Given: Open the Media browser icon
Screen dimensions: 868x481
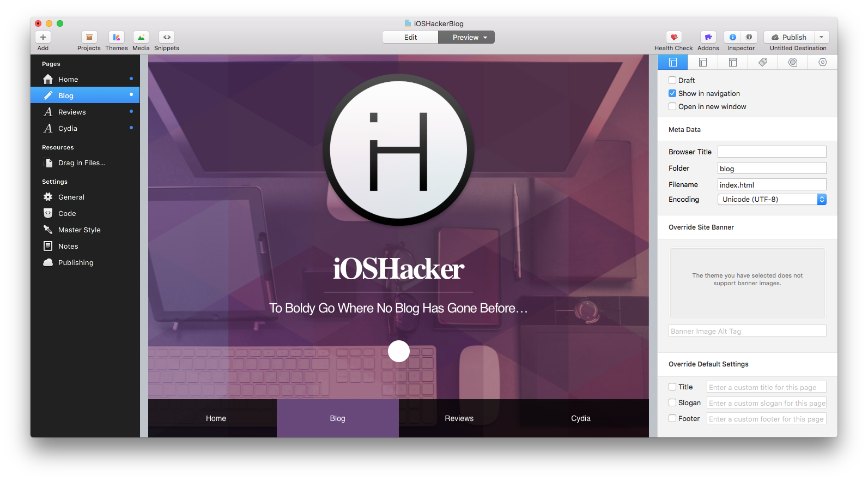Looking at the screenshot, I should point(141,37).
